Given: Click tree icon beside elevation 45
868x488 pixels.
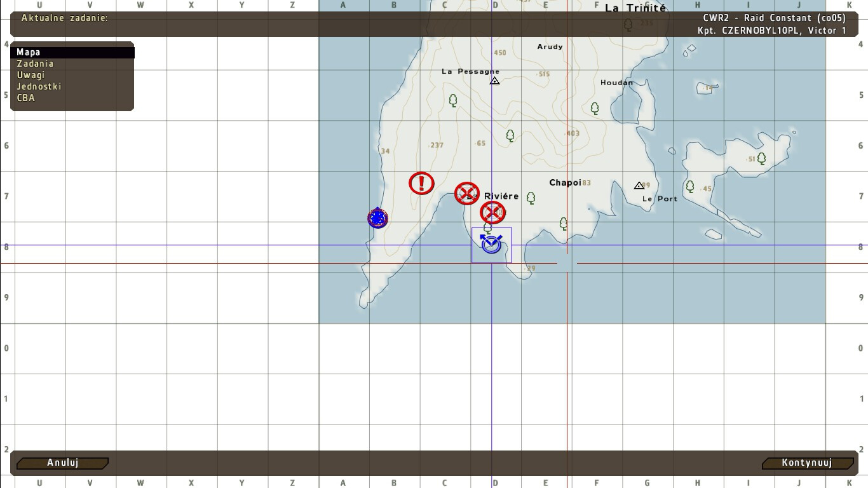Looking at the screenshot, I should (690, 186).
